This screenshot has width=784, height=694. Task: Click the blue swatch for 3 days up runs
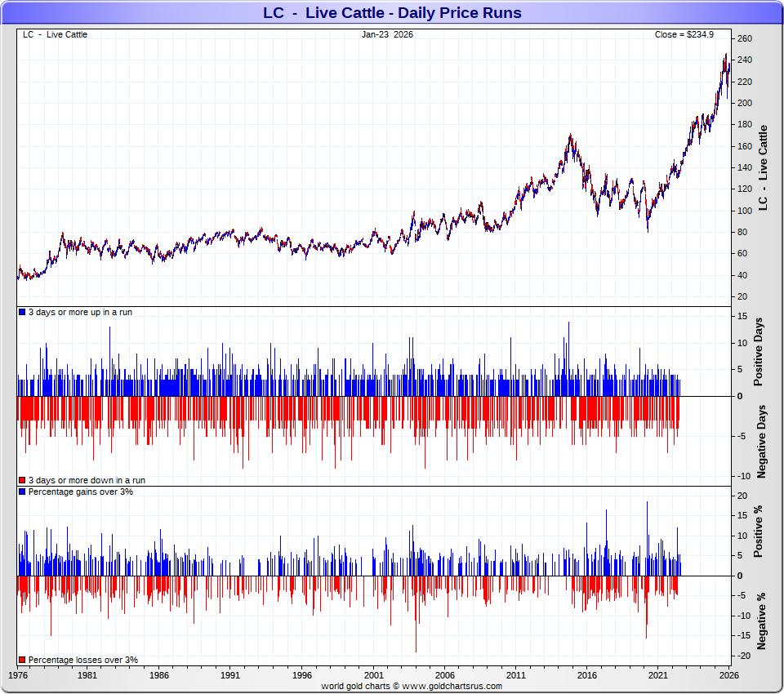[22, 313]
